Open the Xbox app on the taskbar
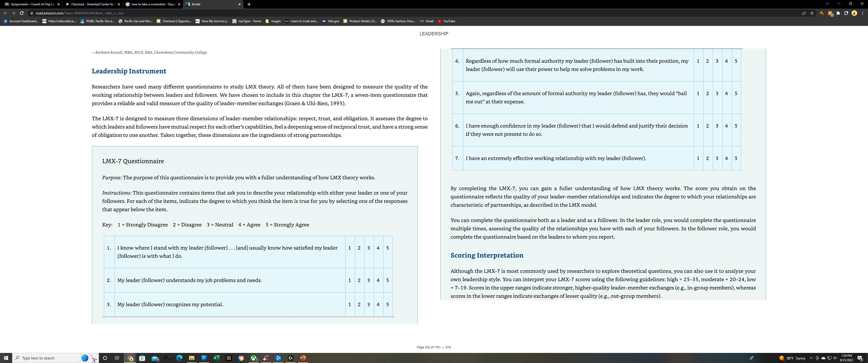This screenshot has height=363, width=868. coord(254,358)
